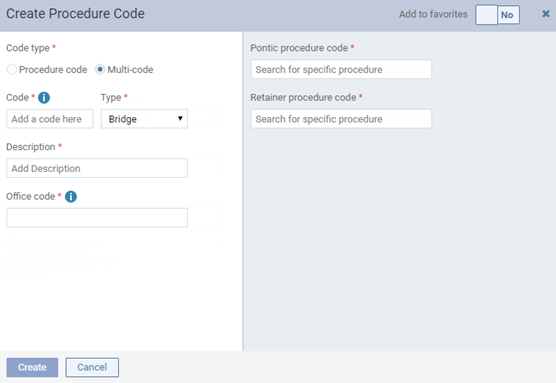
Task: Click the Retainer procedure code search field
Action: pyautogui.click(x=341, y=119)
